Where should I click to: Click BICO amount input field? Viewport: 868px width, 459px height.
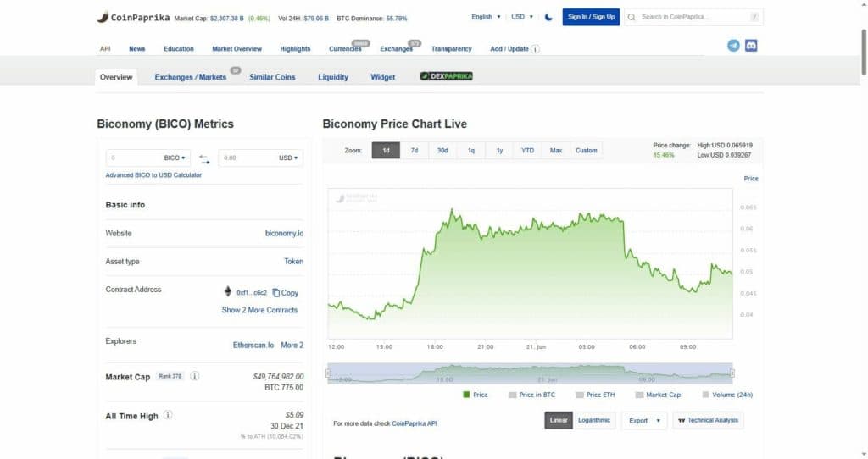click(x=134, y=158)
